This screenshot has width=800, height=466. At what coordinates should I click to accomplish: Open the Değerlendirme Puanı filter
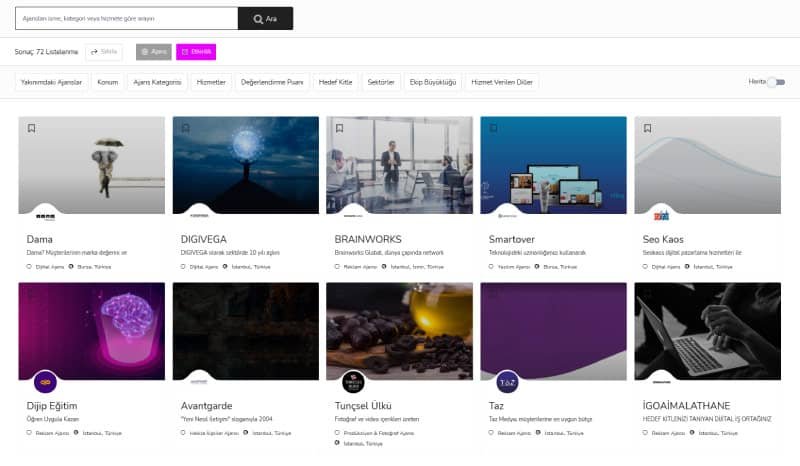tap(272, 82)
